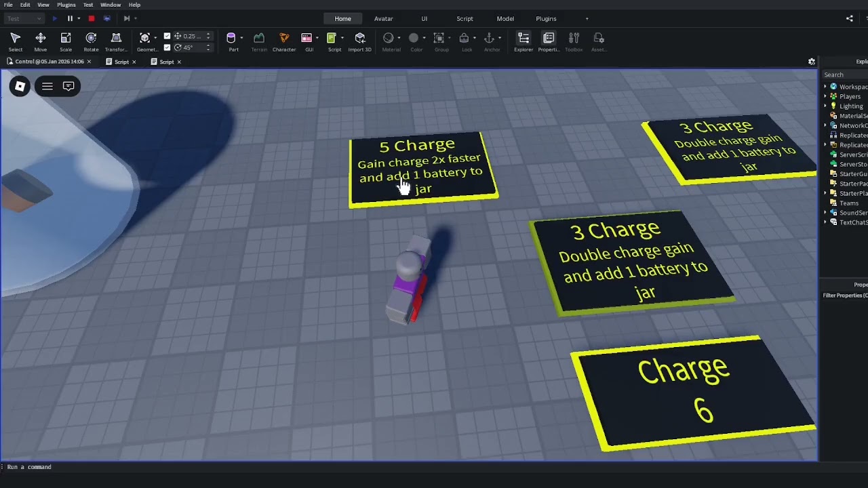This screenshot has width=868, height=488.
Task: Open the Test mode dropdown
Action: point(24,18)
